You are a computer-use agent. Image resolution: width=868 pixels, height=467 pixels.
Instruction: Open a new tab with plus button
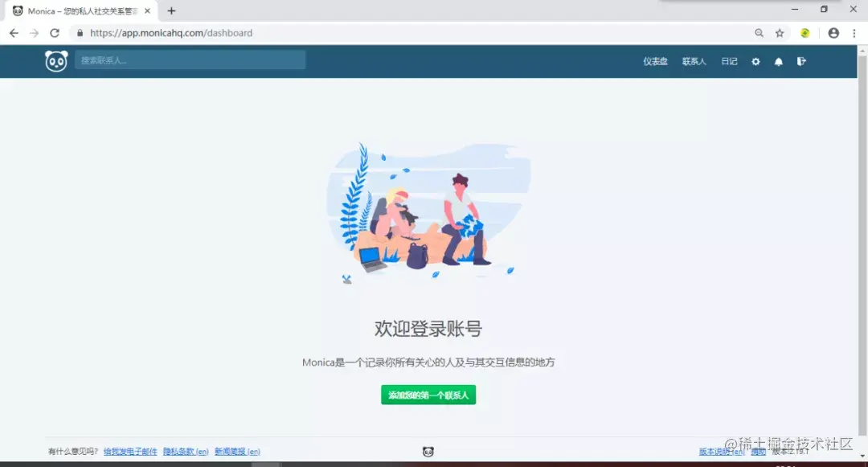click(172, 10)
